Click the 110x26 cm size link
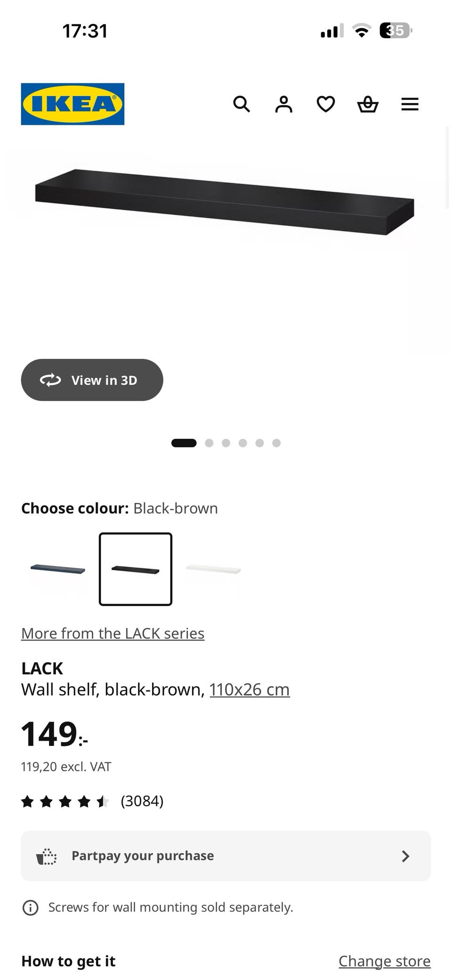452x980 pixels. coord(250,689)
